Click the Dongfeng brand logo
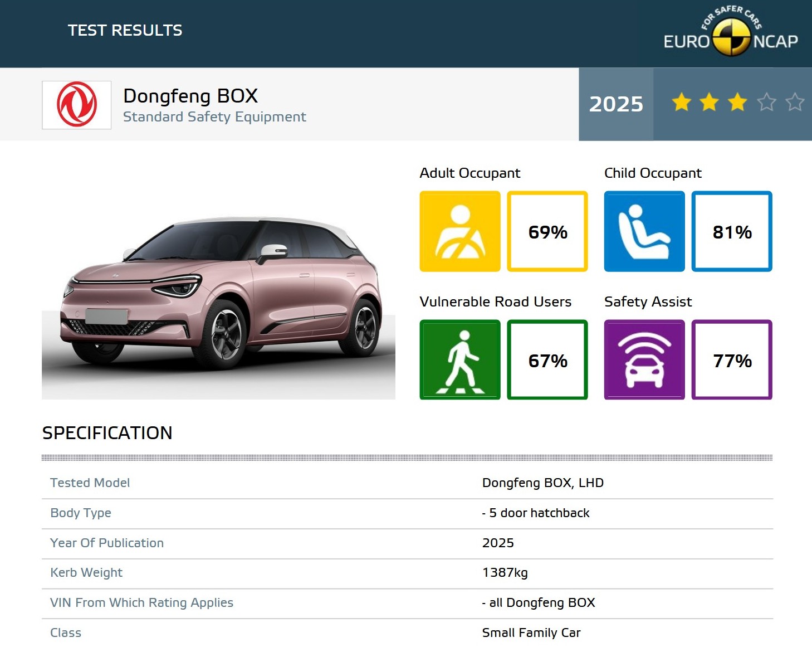Screen dimensions: 812x647 [x=77, y=105]
